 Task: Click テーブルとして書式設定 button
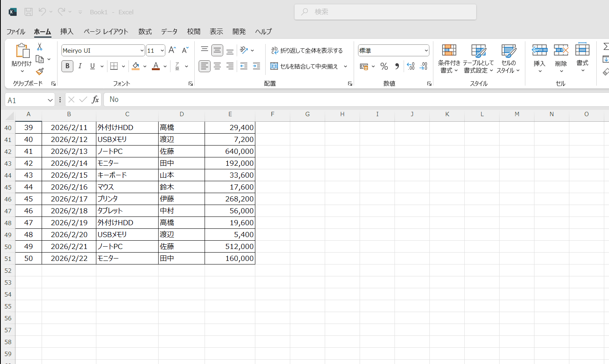click(478, 59)
